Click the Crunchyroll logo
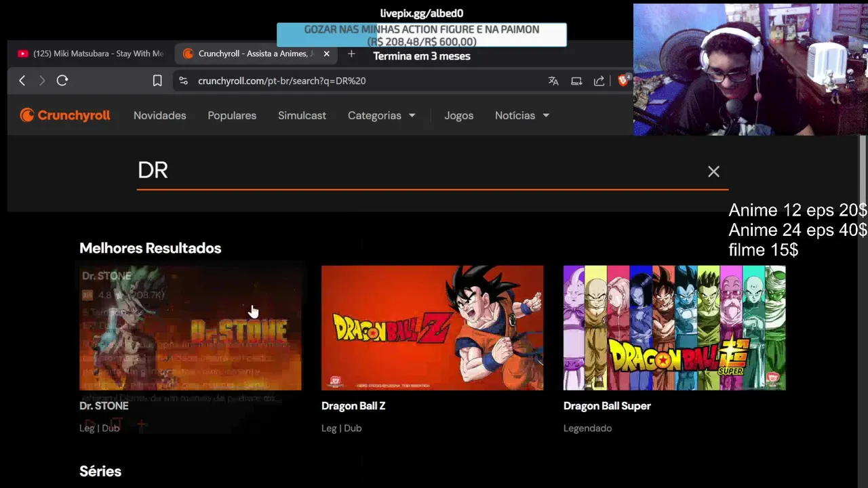 (x=65, y=115)
